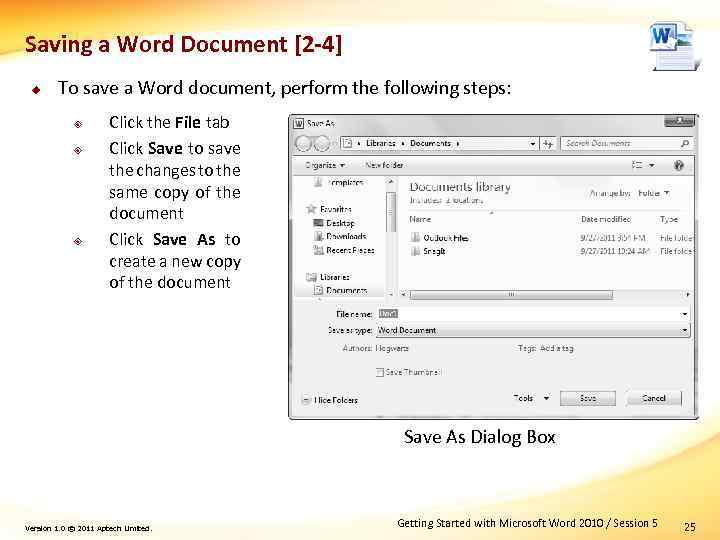720x540 pixels.
Task: Click the Documents breadcrumb segment
Action: tap(430, 143)
